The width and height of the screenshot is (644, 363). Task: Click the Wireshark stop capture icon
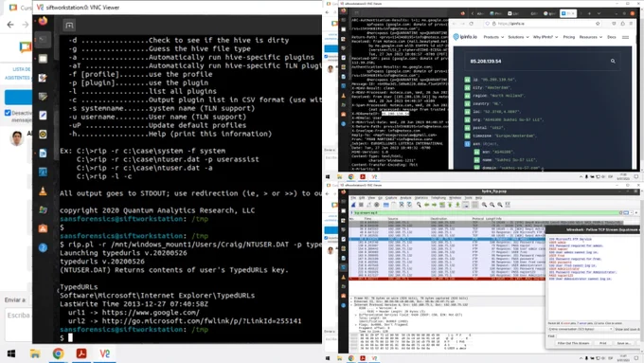pos(361,205)
